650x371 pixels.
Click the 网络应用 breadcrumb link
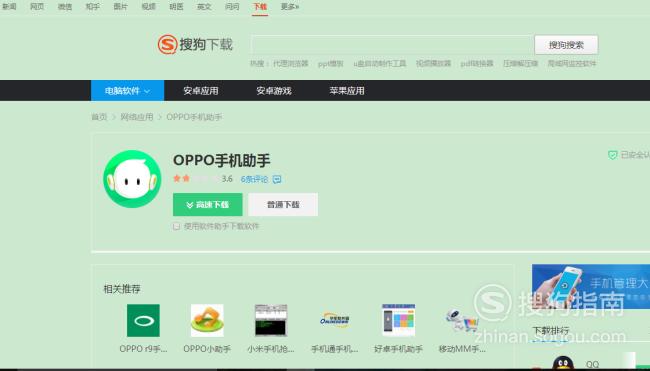[137, 117]
